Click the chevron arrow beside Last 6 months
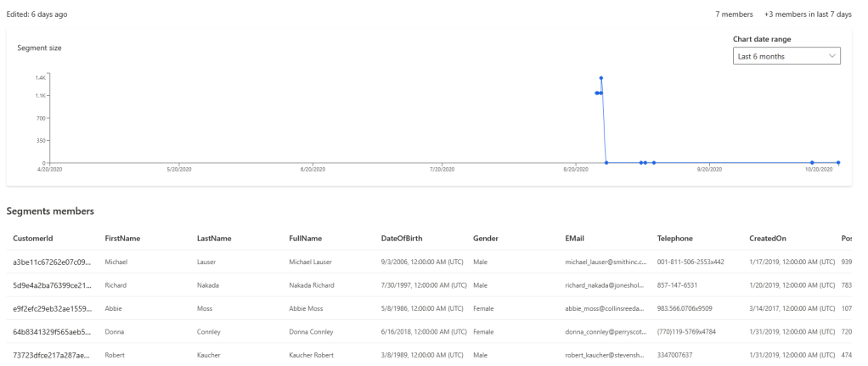Screen dimensions: 868x366 pyautogui.click(x=831, y=56)
